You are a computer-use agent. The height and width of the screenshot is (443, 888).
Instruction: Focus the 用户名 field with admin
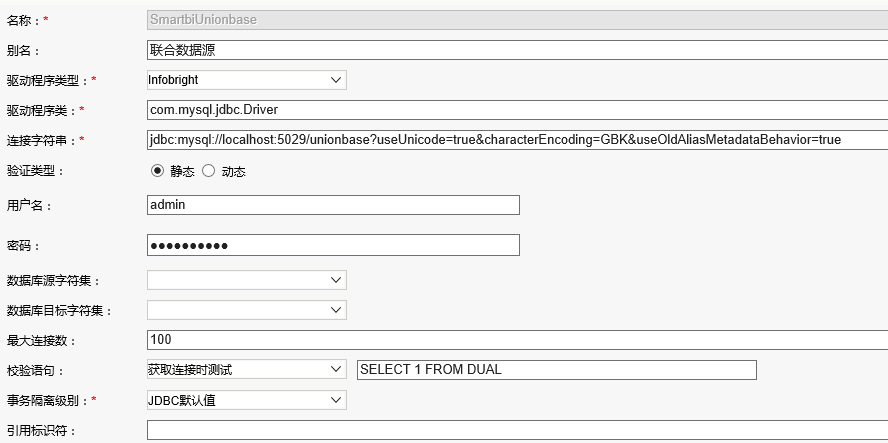[334, 205]
